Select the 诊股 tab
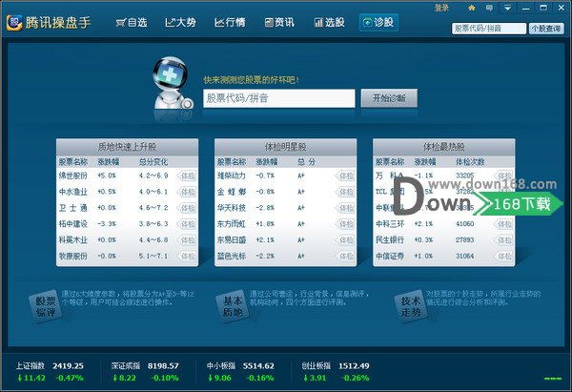This screenshot has height=392, width=572. [378, 23]
